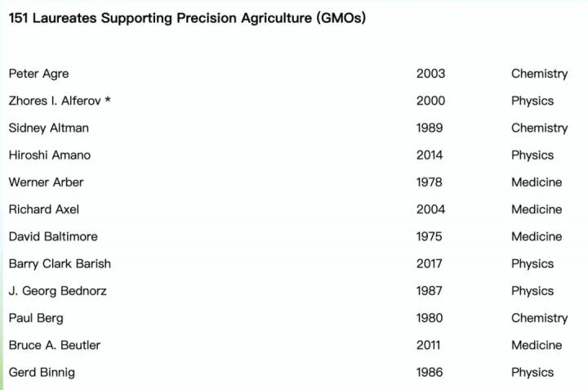This screenshot has width=588, height=390.
Task: Click the J. Georg Bednorz entry
Action: click(58, 291)
